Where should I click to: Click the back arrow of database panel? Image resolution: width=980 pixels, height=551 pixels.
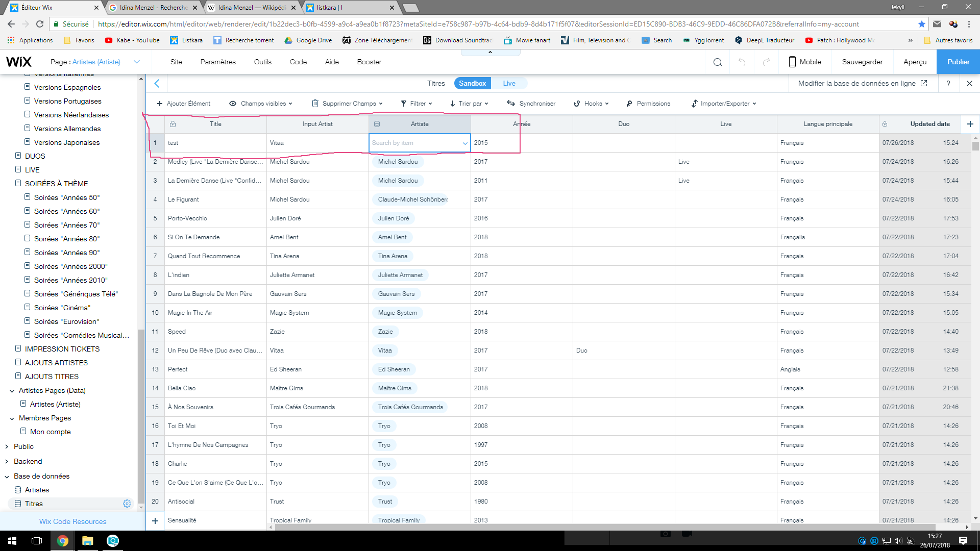157,83
